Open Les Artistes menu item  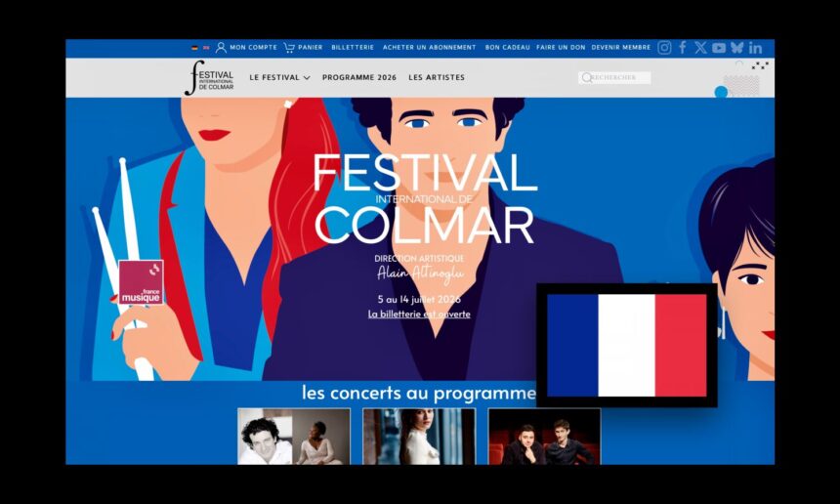pyautogui.click(x=437, y=78)
